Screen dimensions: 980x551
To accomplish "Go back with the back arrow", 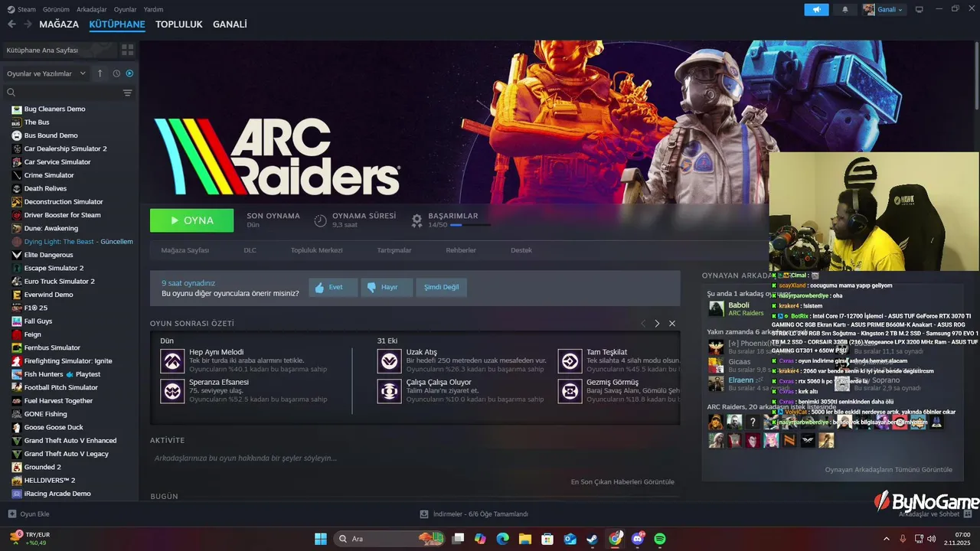I will pos(11,24).
